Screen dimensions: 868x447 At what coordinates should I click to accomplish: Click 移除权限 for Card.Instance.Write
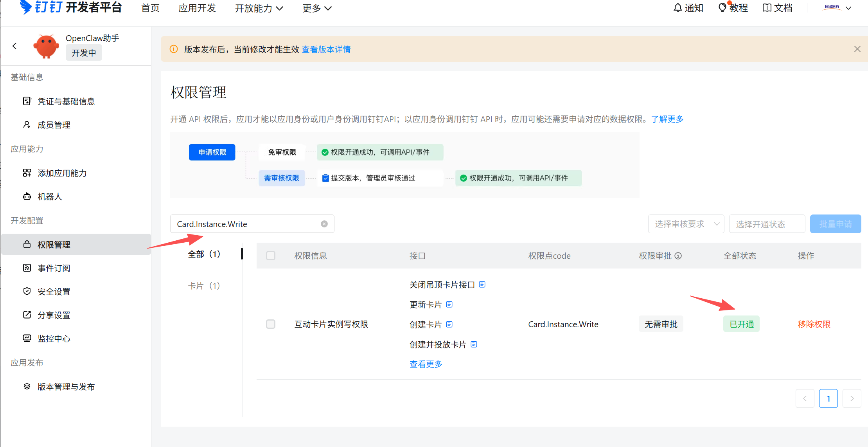(814, 324)
